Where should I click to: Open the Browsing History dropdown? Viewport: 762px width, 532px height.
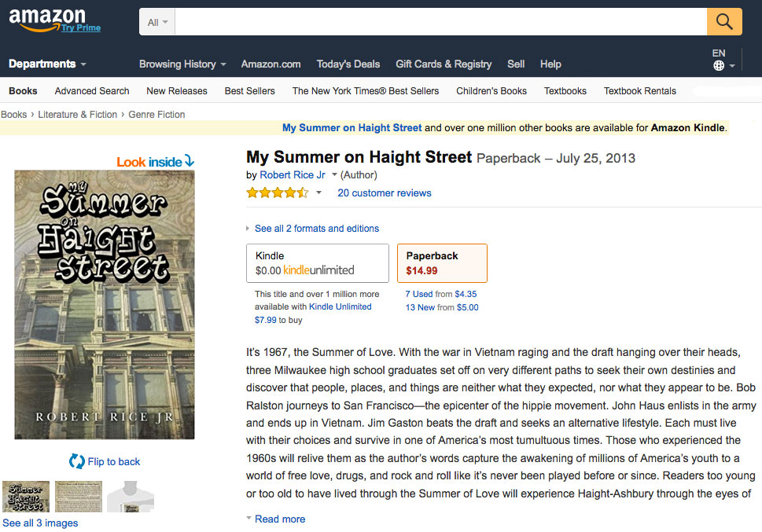[x=182, y=64]
